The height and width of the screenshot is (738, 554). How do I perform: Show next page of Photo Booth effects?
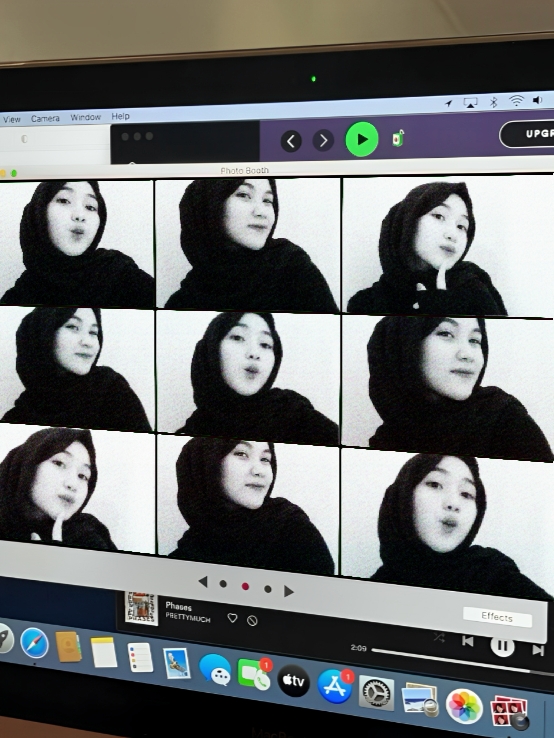click(289, 591)
